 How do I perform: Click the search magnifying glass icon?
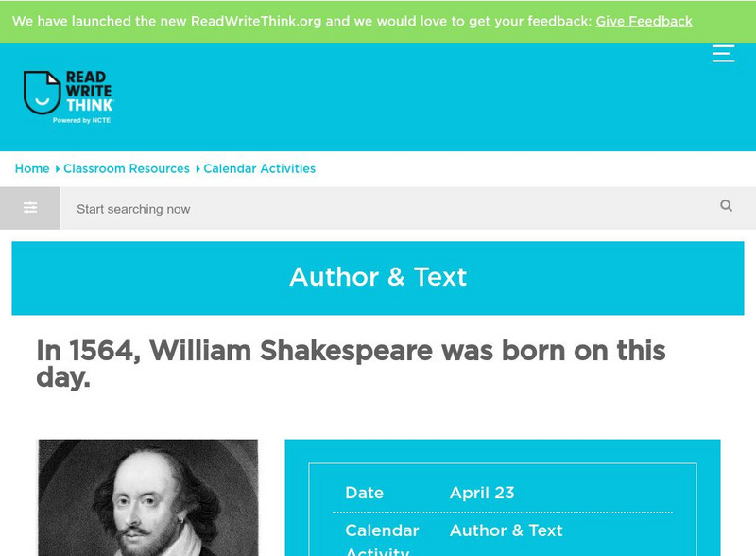725,206
